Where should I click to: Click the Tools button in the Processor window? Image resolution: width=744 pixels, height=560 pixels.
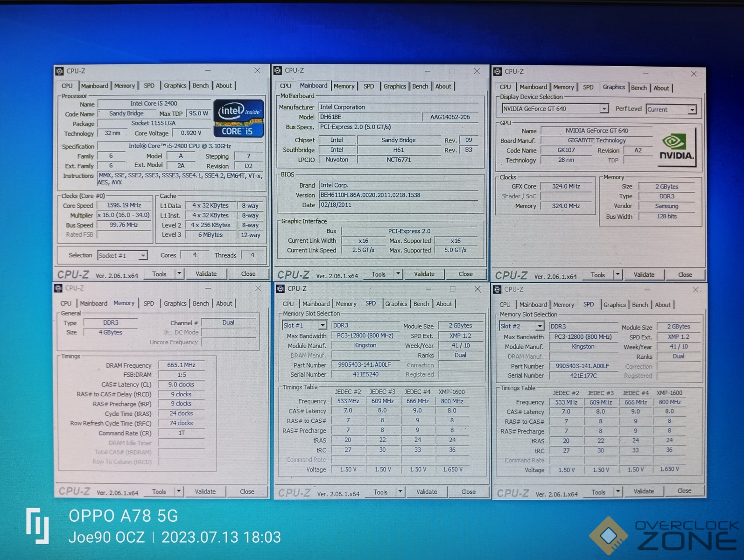coord(159,274)
